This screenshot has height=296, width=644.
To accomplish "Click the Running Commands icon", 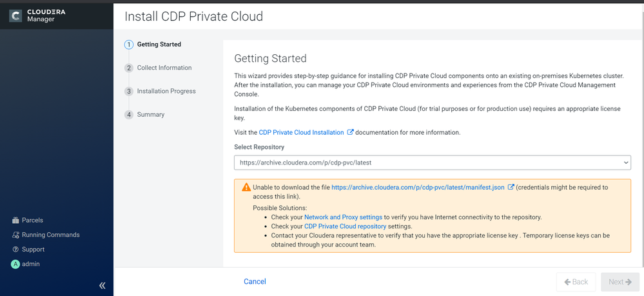I will [15, 235].
